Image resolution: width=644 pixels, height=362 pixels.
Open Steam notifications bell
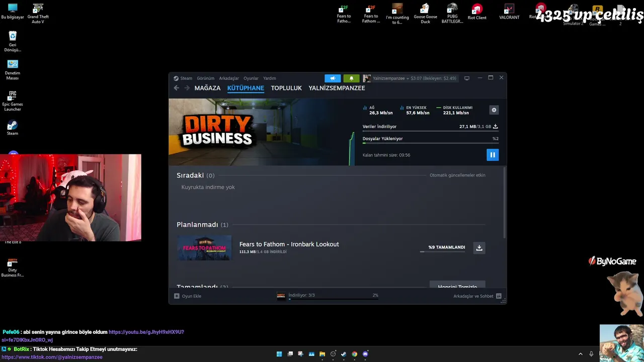[x=351, y=78]
